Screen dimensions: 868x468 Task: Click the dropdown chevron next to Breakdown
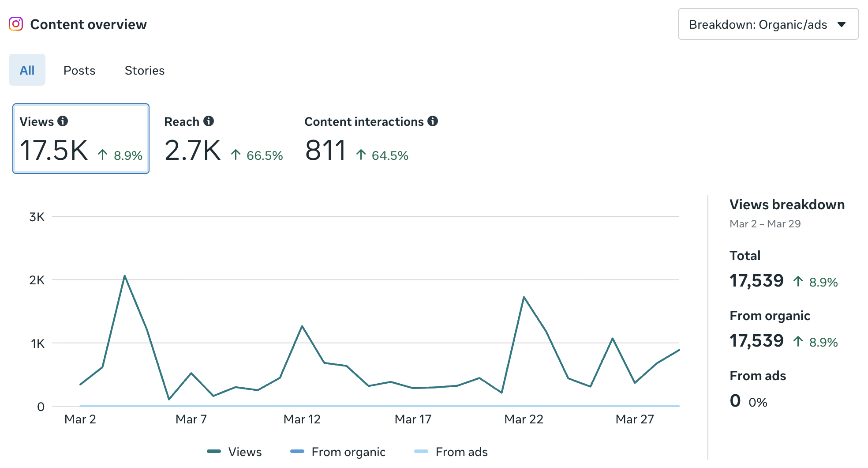click(x=842, y=25)
